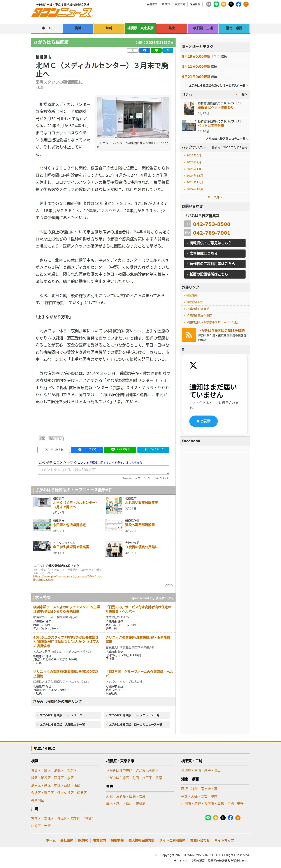Screen dimensions: 281x868
Task: Click the X icon in the footer
Action: (x=223, y=818)
